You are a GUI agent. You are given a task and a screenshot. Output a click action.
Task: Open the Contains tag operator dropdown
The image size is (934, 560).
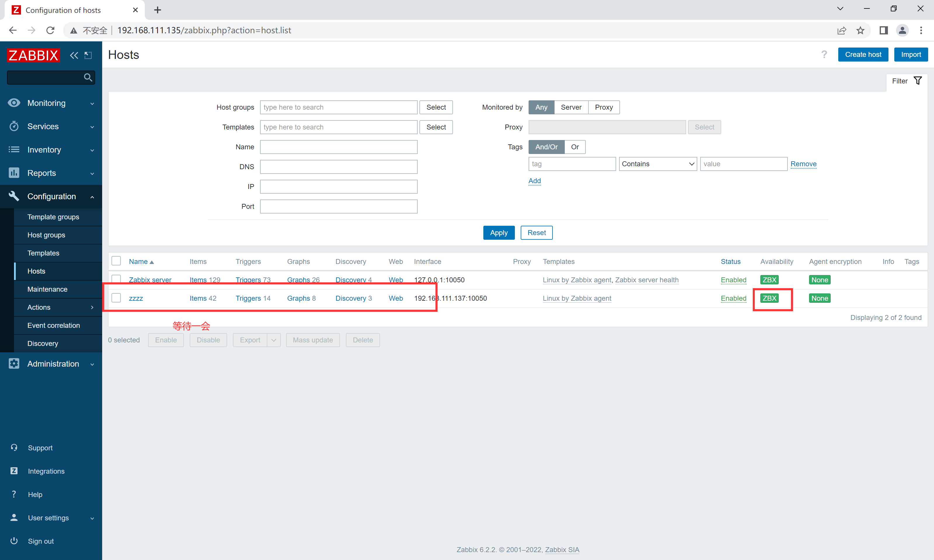coord(658,164)
